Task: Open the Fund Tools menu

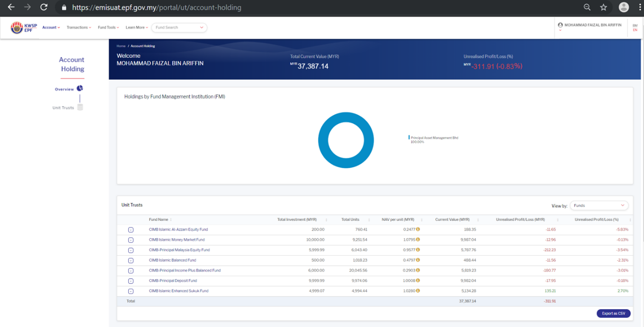Action: (108, 27)
